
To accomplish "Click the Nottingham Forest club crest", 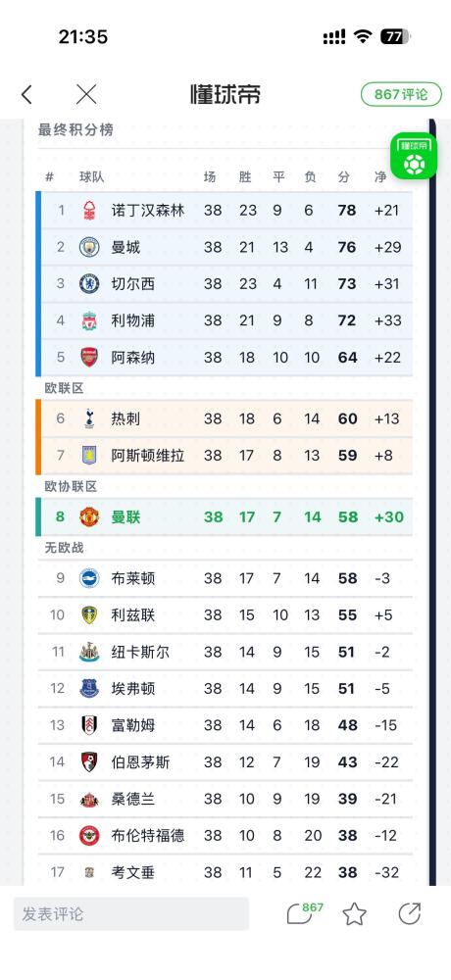I will pyautogui.click(x=89, y=211).
